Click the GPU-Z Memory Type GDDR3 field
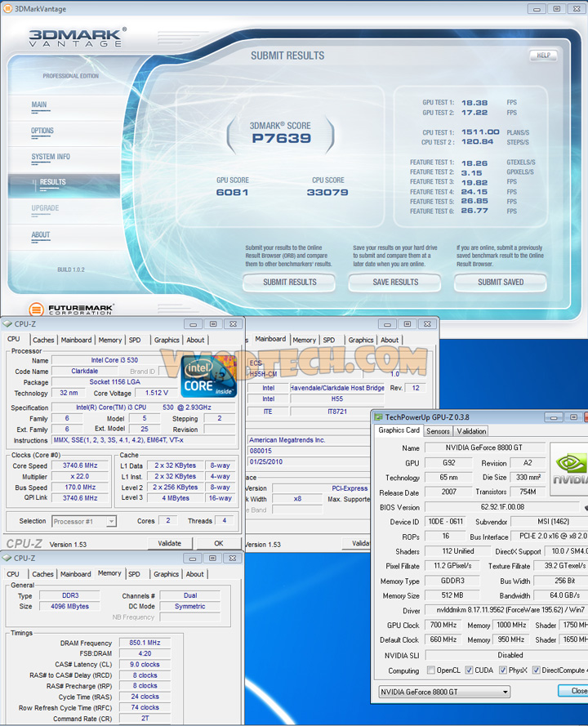588x726 pixels. click(x=452, y=581)
